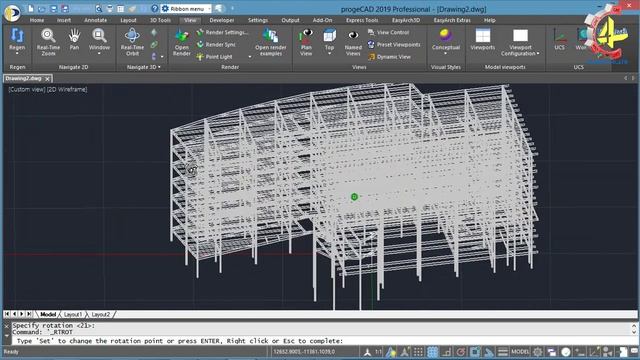
Task: Click the New file icon in quick access toolbar
Action: pyautogui.click(x=31, y=8)
